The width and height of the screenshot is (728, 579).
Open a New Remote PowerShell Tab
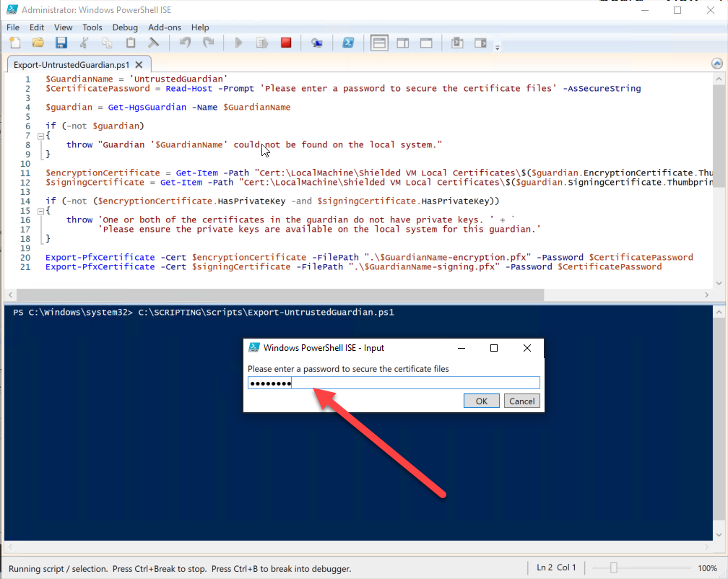(x=317, y=43)
